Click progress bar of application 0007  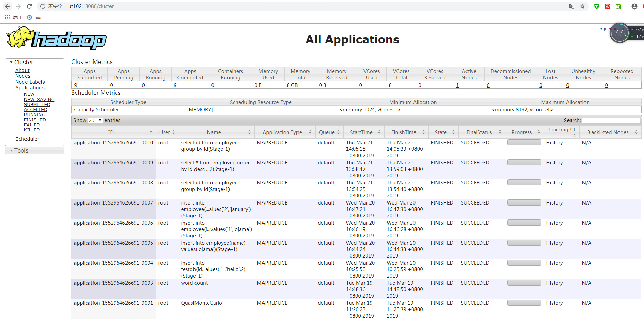coord(524,203)
